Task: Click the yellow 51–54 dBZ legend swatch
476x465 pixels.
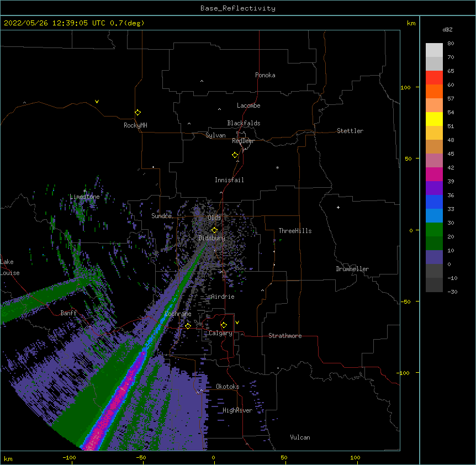Action: [x=434, y=119]
